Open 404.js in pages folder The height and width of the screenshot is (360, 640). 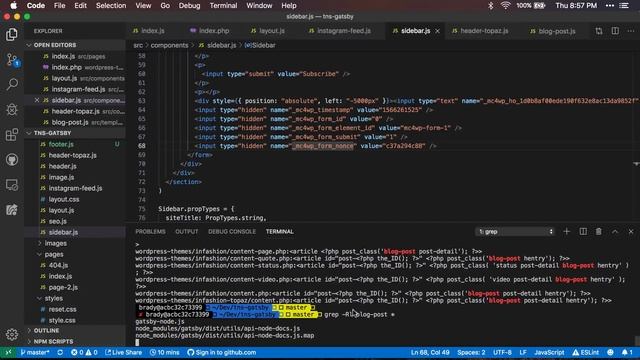tap(58, 265)
